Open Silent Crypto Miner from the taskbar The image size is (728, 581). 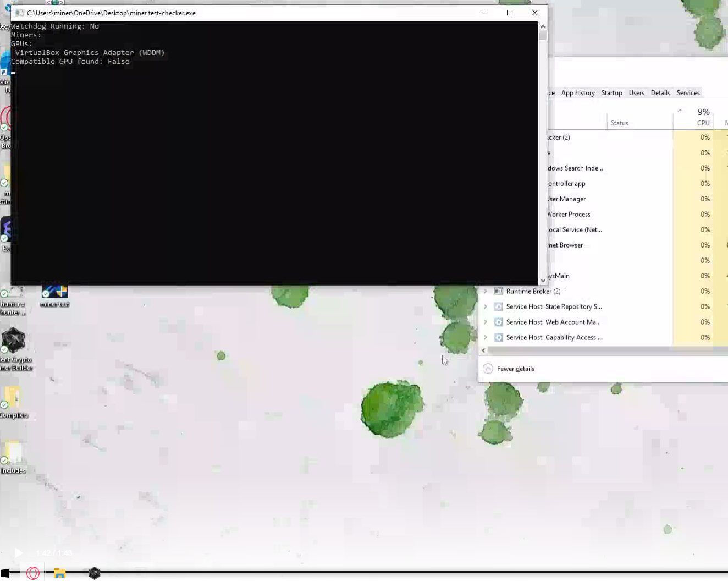point(95,573)
